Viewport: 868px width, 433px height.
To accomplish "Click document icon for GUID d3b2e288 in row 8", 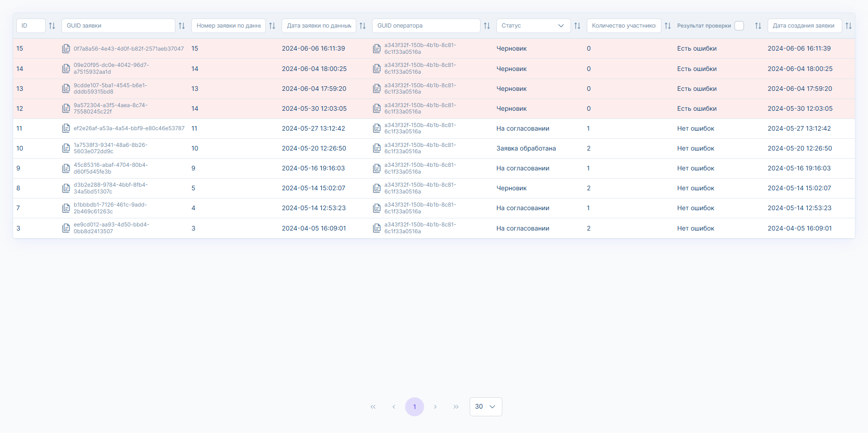I will [66, 188].
